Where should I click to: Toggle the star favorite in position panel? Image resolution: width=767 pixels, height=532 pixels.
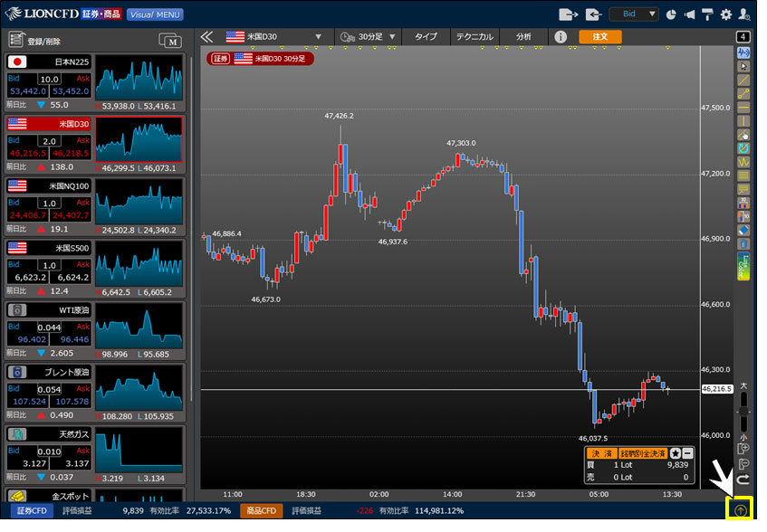(x=676, y=452)
